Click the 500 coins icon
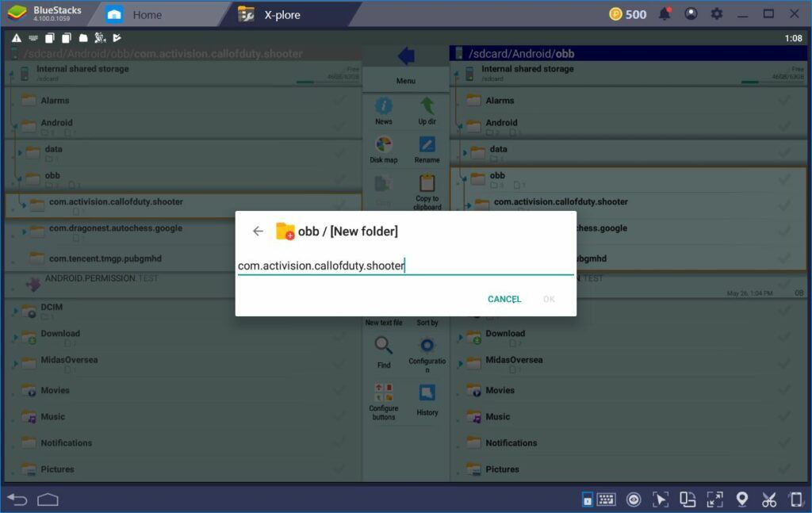This screenshot has height=513, width=812. [x=615, y=14]
